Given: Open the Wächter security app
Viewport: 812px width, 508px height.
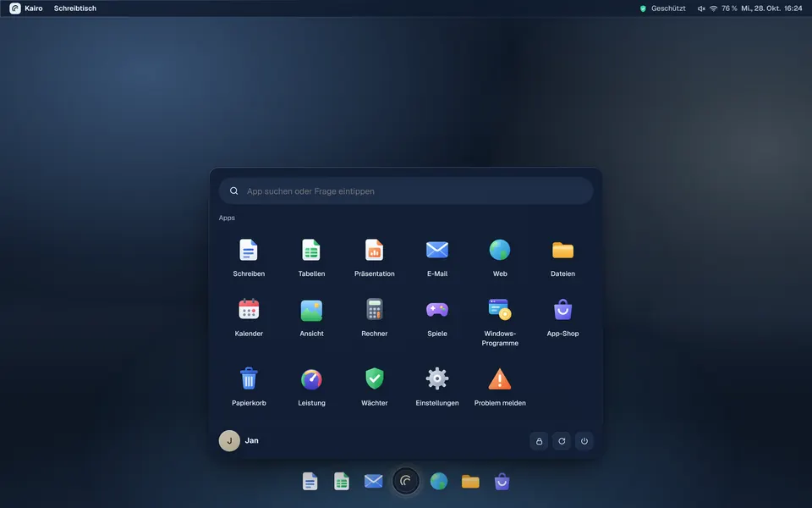Looking at the screenshot, I should [x=375, y=387].
